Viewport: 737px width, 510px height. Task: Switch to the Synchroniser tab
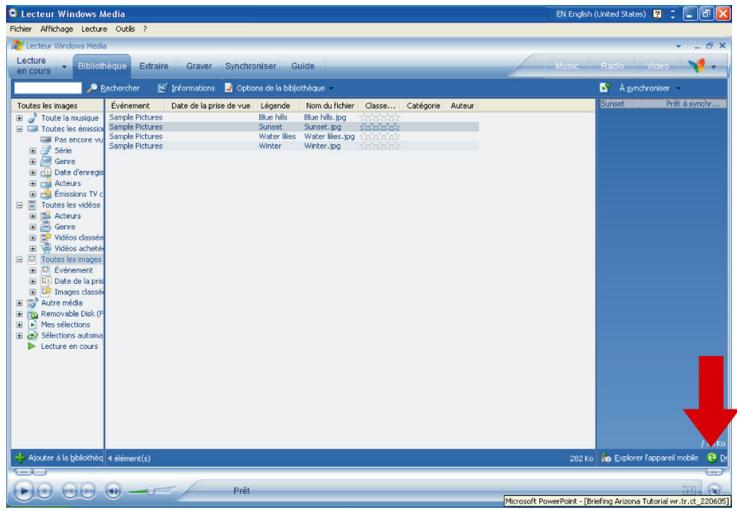pyautogui.click(x=251, y=66)
